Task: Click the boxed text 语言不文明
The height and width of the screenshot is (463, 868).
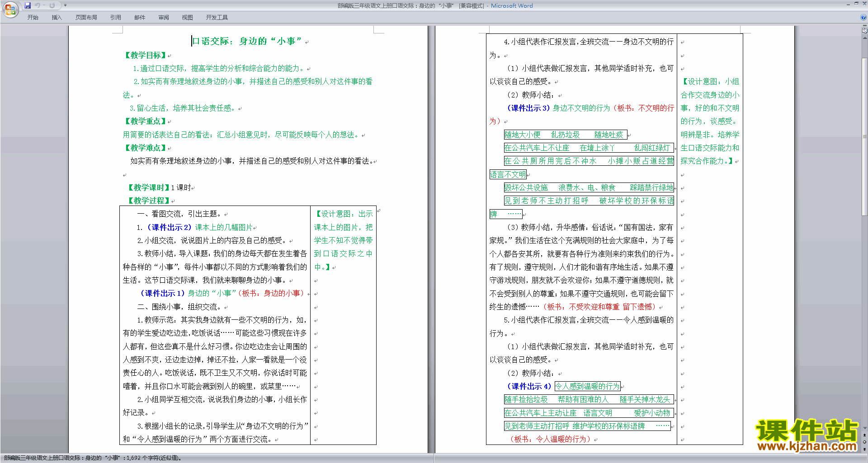Action: tap(508, 174)
